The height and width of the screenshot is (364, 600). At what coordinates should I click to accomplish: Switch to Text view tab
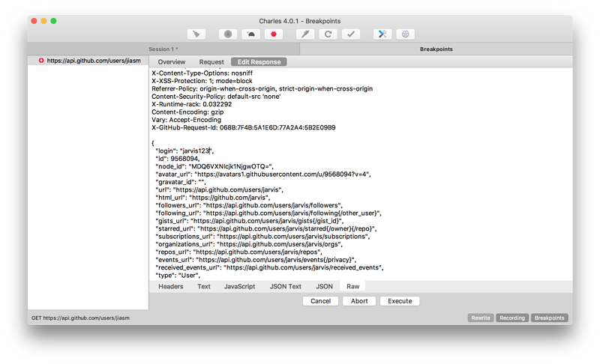click(203, 286)
